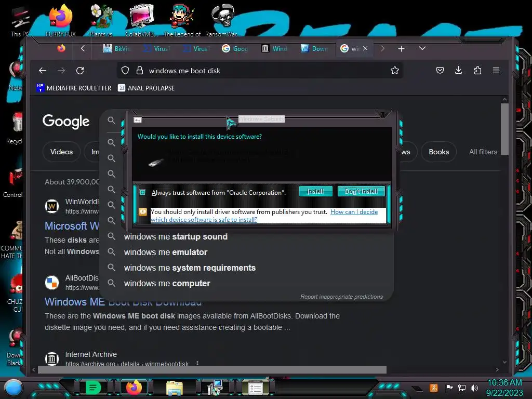Click the disabled forward navigation arrow

pyautogui.click(x=61, y=71)
